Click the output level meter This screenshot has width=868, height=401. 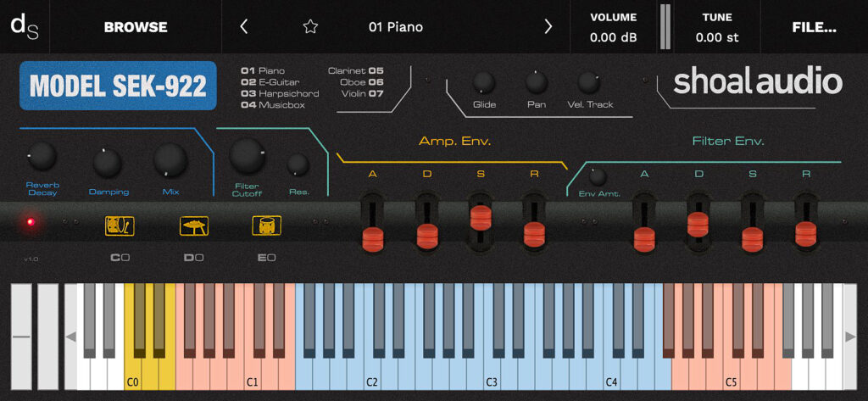[x=665, y=27]
